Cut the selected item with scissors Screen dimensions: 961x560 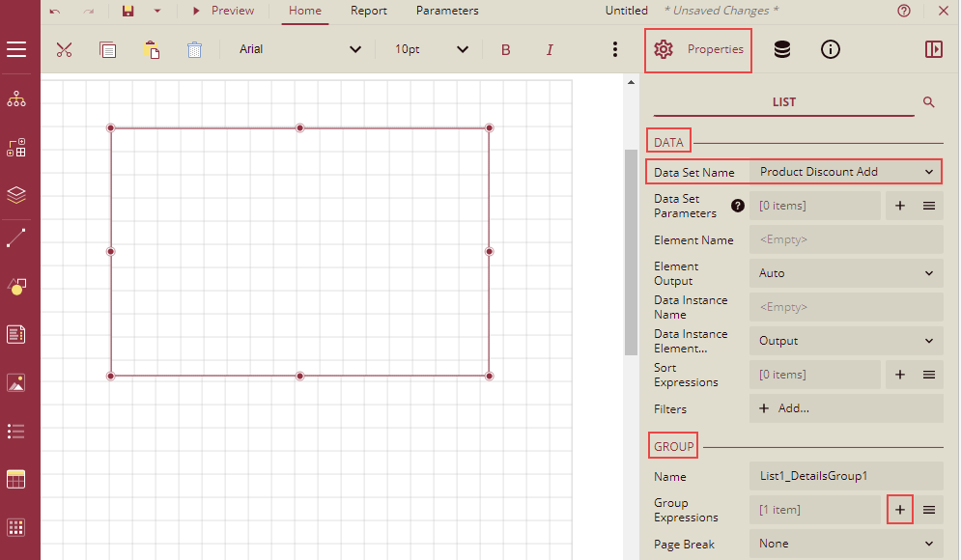65,49
